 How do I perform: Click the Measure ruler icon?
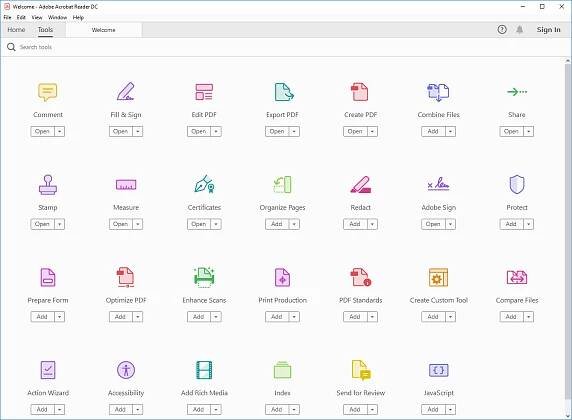coord(126,185)
